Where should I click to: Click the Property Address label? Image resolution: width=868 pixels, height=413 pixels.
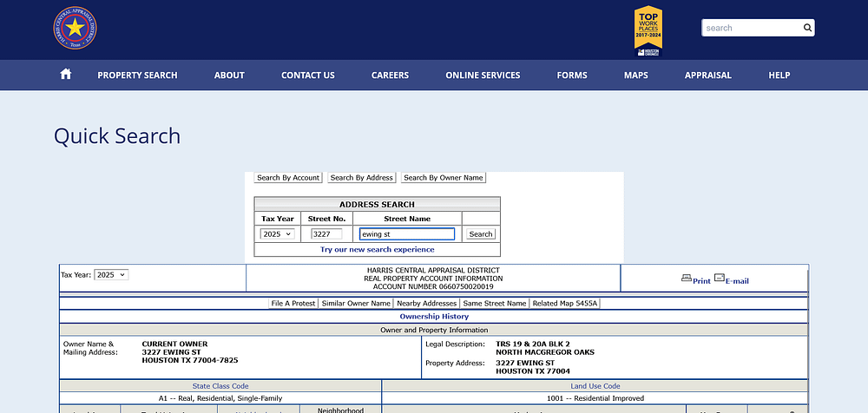(455, 364)
